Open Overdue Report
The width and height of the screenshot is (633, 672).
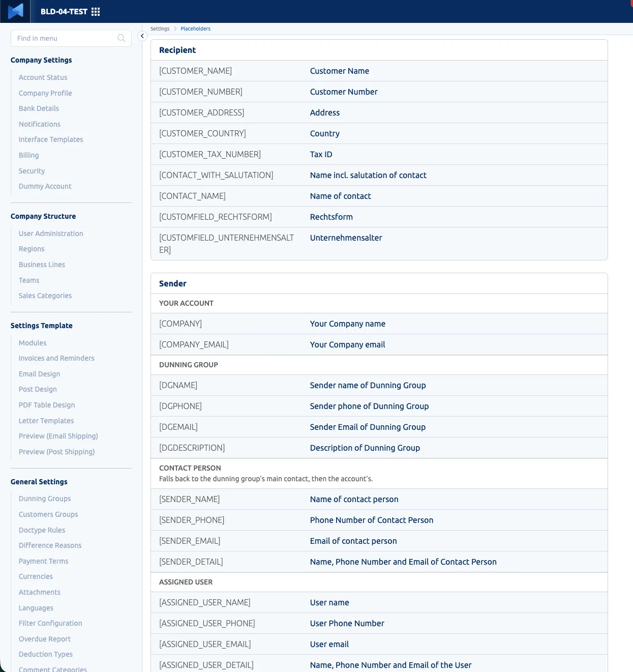[45, 639]
